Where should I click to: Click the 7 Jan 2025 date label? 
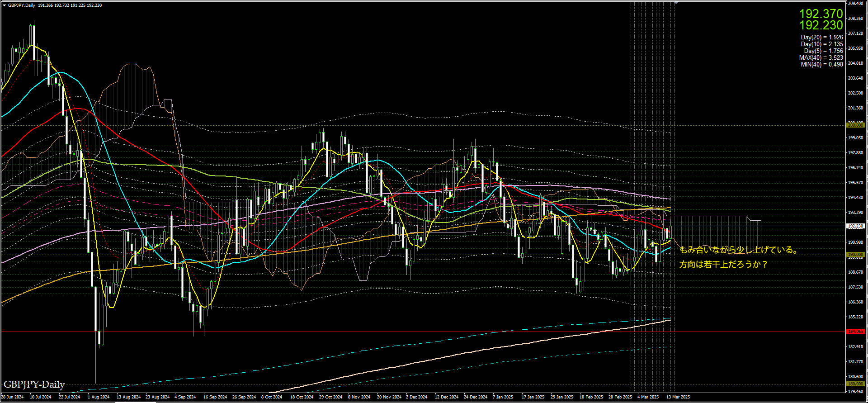click(503, 397)
